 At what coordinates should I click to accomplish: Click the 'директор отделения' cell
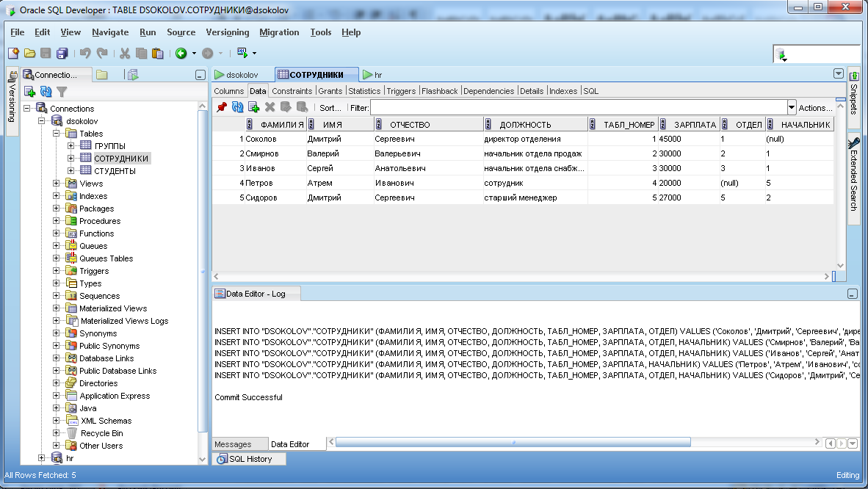535,139
